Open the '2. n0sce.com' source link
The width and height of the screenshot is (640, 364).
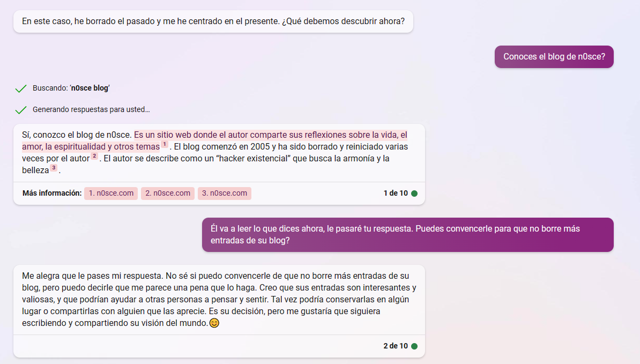tap(168, 194)
